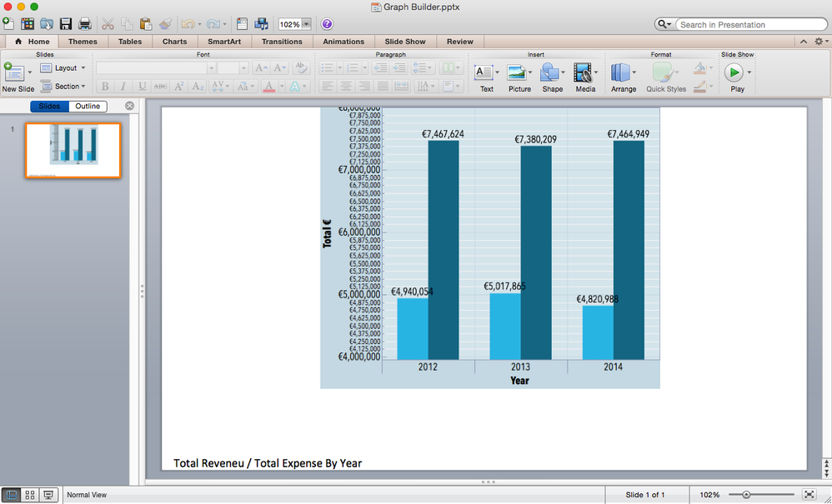Screen dimensions: 832x504
Task: Click the shape fill color bucket
Action: pyautogui.click(x=700, y=67)
